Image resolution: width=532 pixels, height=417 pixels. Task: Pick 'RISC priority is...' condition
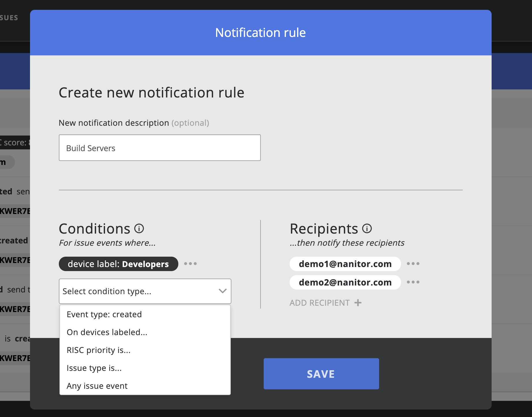(x=99, y=350)
